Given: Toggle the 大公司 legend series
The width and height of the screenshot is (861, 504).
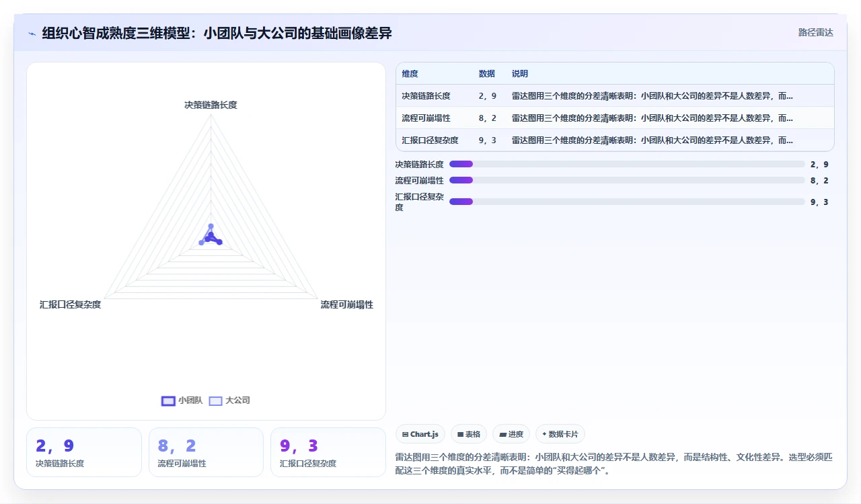Looking at the screenshot, I should coord(229,401).
